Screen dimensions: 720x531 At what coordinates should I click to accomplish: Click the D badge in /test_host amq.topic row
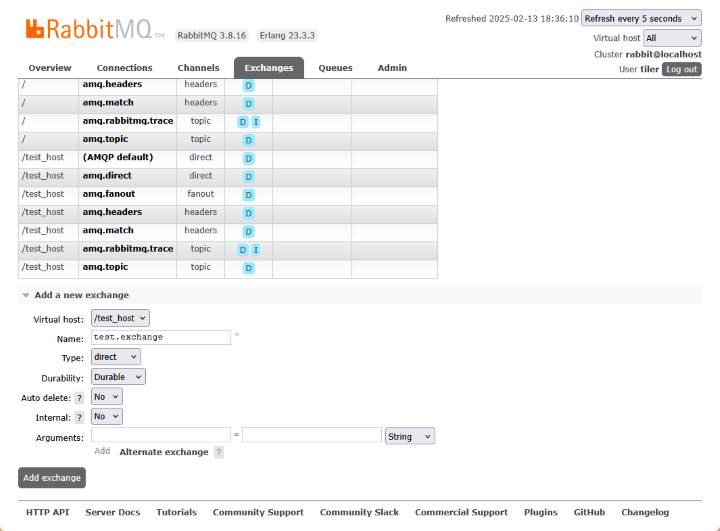(248, 268)
